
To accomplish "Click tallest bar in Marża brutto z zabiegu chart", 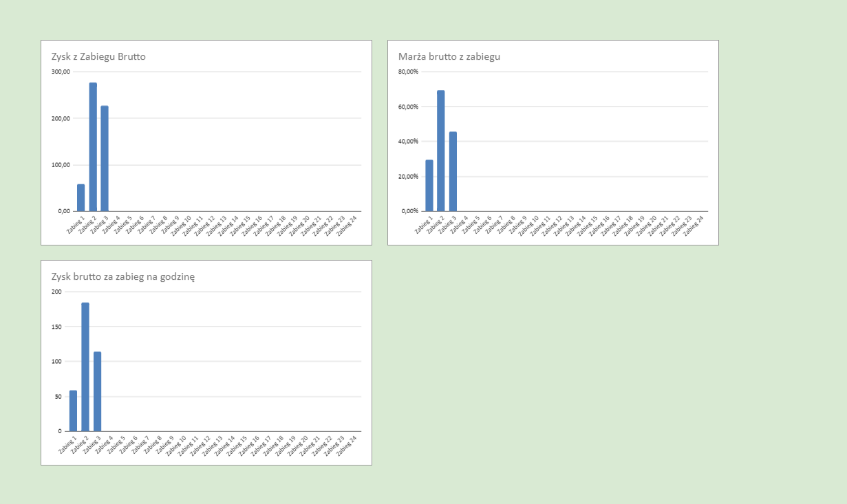I will point(441,151).
